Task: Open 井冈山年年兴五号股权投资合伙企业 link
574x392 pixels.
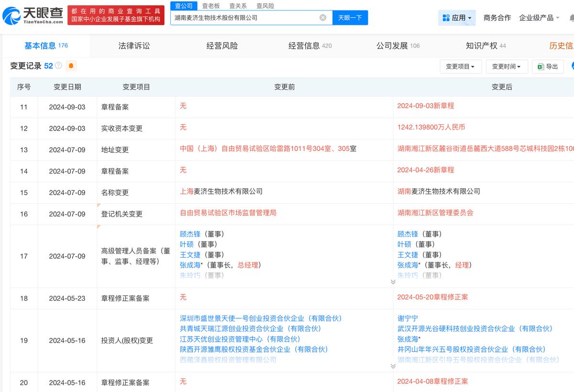Action: [x=472, y=349]
